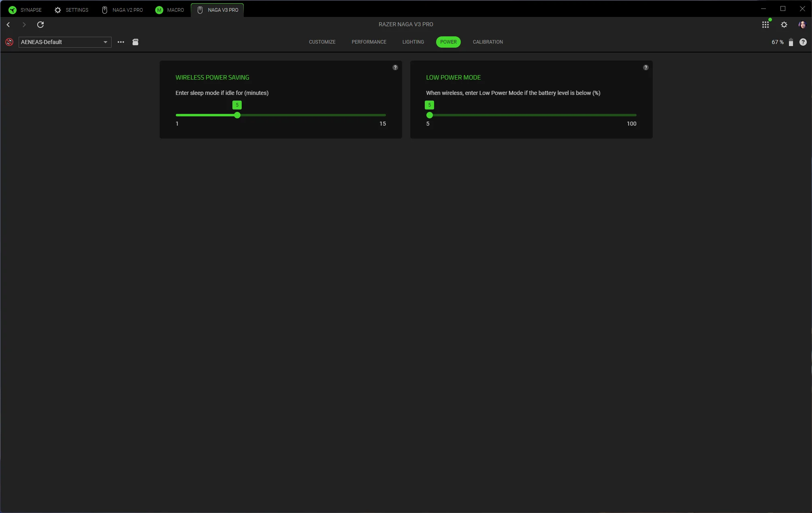Open the Naga V2 Pro tab
This screenshot has width=812, height=513.
point(122,10)
